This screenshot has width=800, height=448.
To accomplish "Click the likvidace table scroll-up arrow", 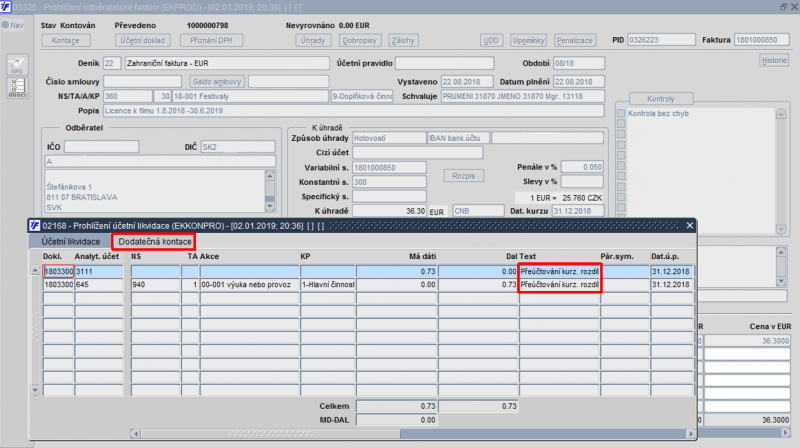I will point(35,270).
